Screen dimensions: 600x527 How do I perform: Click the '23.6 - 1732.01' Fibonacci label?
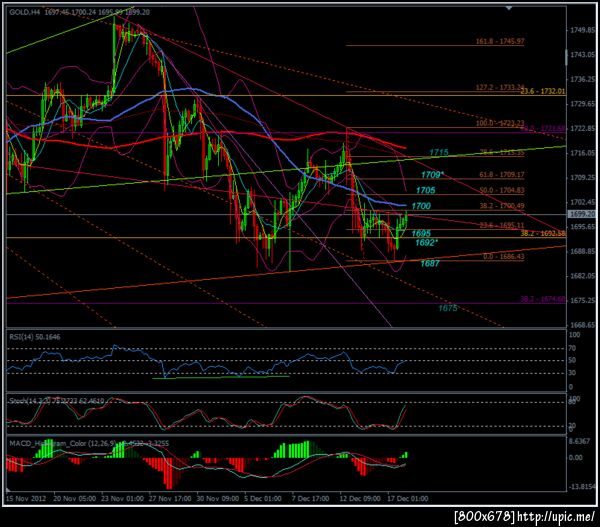(543, 91)
